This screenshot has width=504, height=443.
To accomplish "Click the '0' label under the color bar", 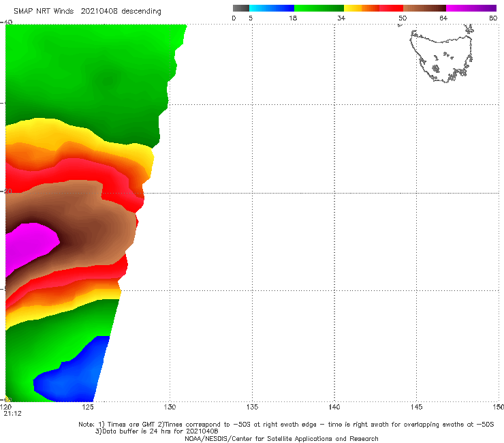I will point(234,18).
